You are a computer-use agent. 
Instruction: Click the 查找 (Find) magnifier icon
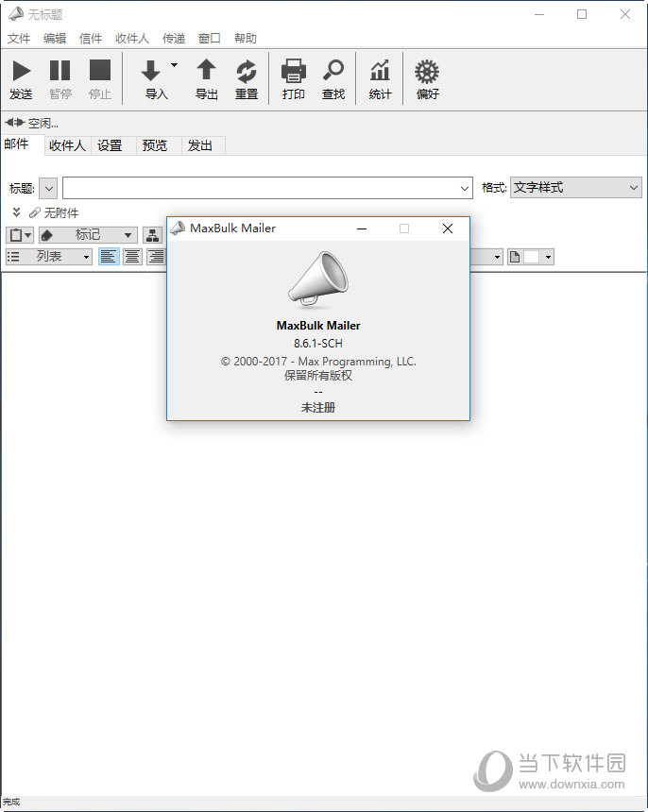(333, 71)
